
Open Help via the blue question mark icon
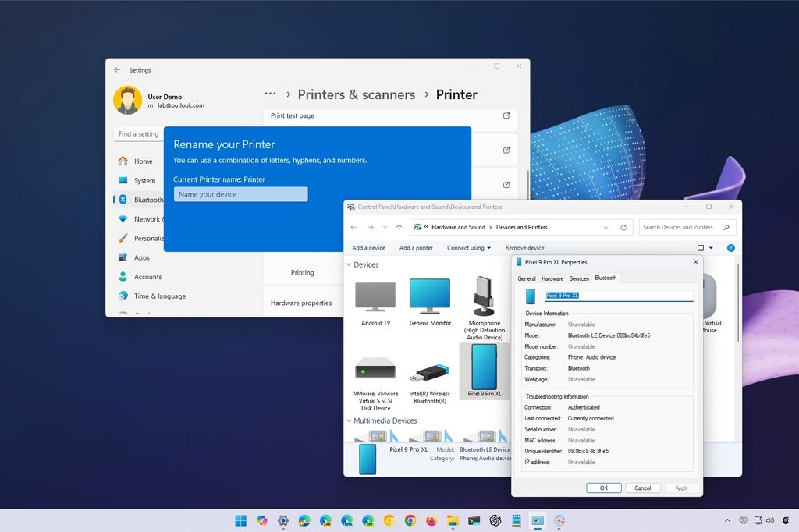point(730,247)
